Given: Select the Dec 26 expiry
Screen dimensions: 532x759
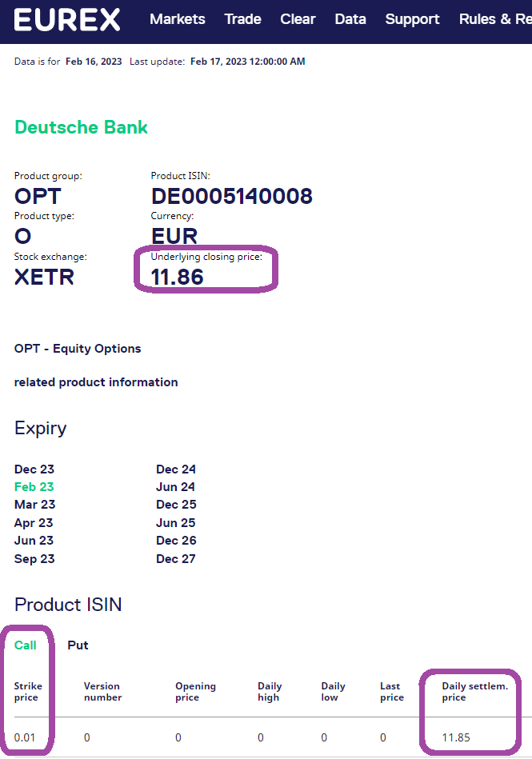Looking at the screenshot, I should click(x=176, y=541).
